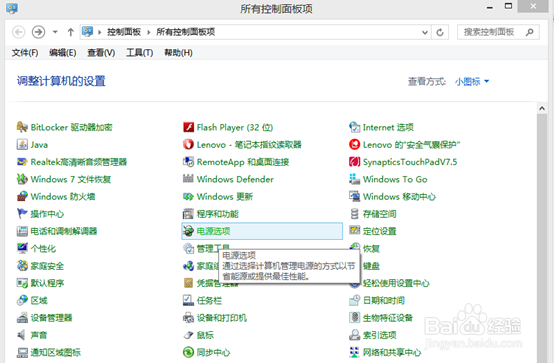Viewport: 554px width, 363px height.
Task: Open Realtek高清晰音频管理器 icon
Action: tap(22, 162)
